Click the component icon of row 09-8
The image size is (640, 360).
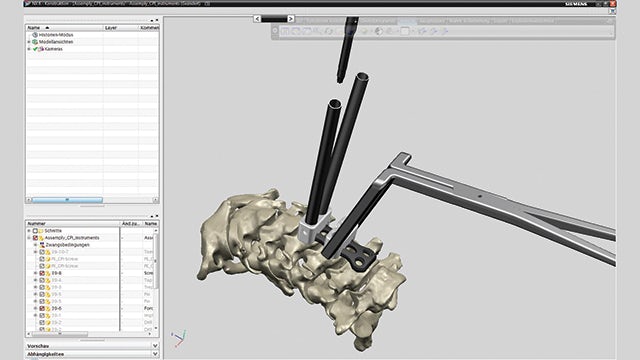tap(48, 273)
